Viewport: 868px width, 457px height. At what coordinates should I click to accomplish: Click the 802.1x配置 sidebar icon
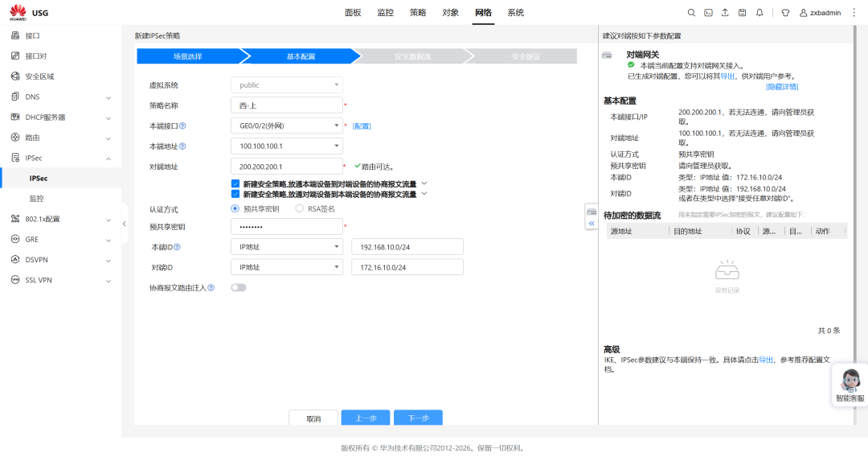click(x=15, y=219)
